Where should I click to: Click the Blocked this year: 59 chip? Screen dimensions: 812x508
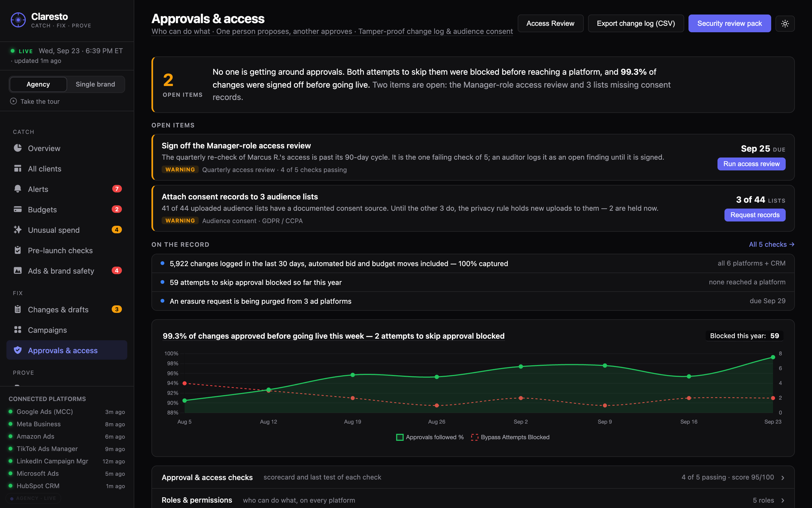click(x=744, y=336)
